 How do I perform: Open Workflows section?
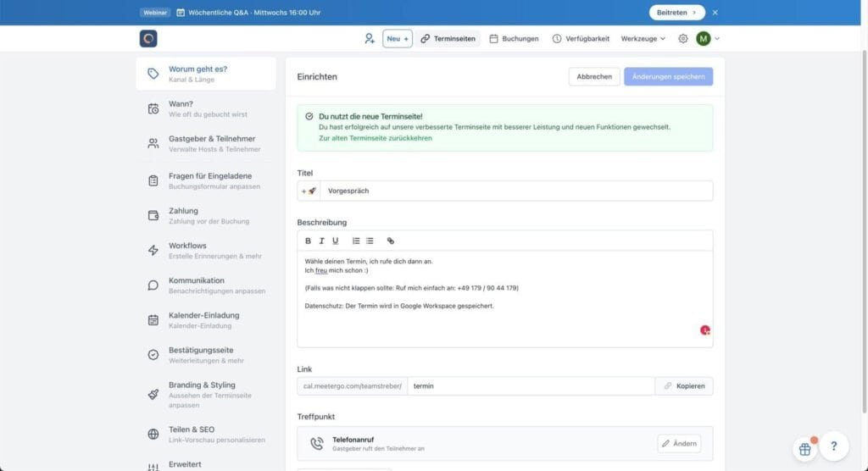click(206, 250)
